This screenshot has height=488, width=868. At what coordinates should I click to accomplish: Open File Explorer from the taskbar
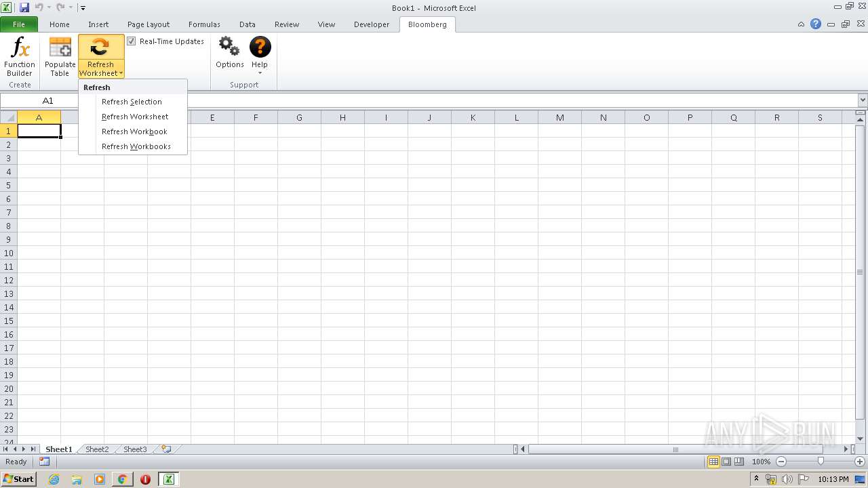pos(77,479)
